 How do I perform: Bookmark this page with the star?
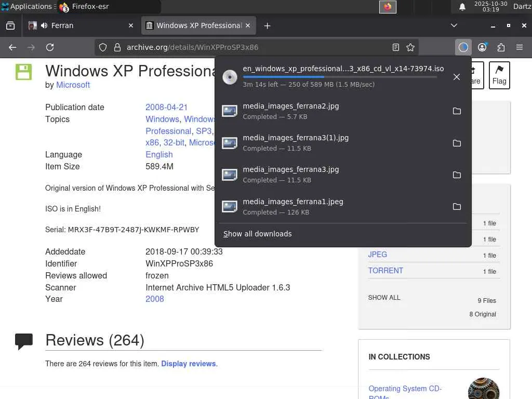pyautogui.click(x=410, y=47)
